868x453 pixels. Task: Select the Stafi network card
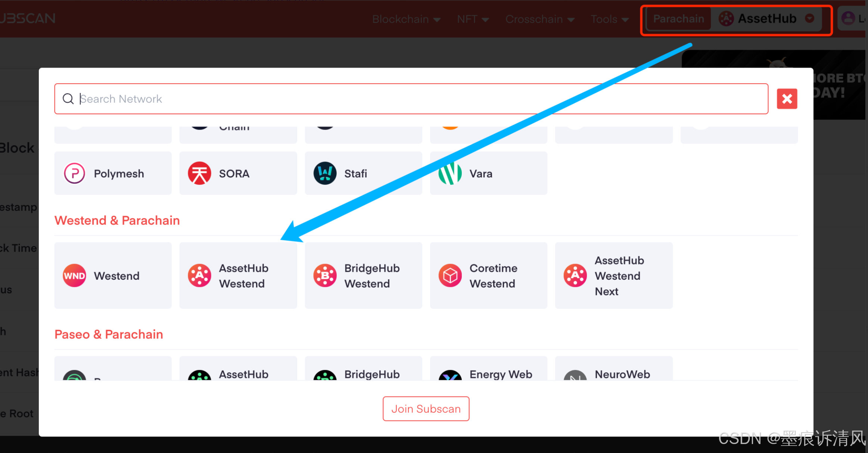coord(363,173)
